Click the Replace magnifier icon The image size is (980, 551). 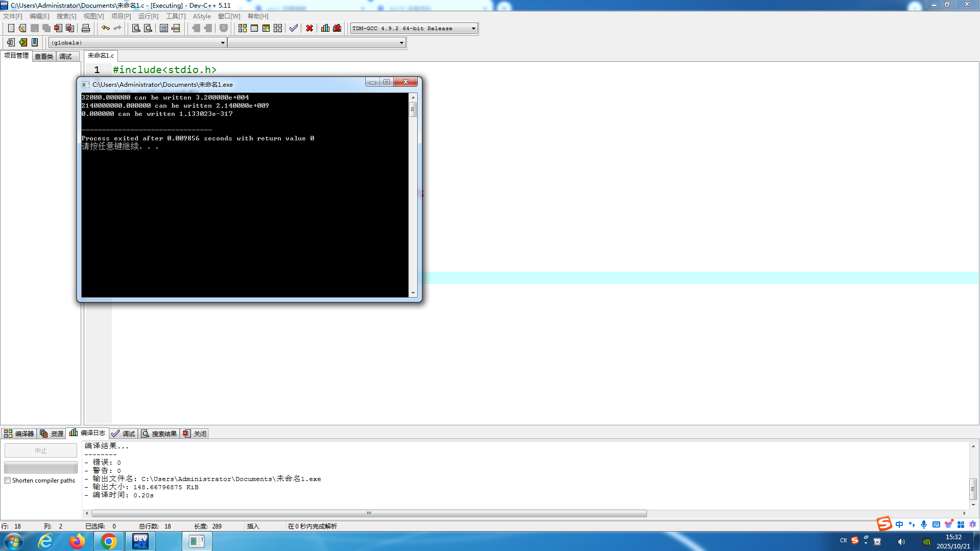[x=148, y=28]
